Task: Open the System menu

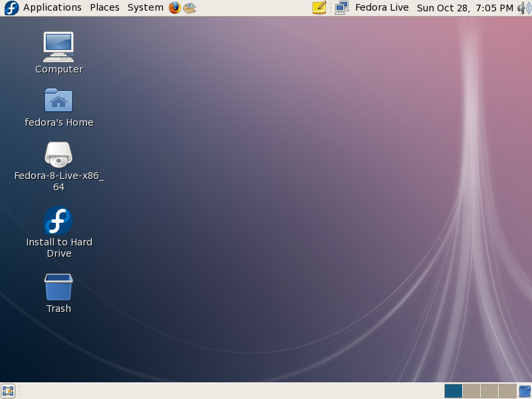Action: pos(145,7)
